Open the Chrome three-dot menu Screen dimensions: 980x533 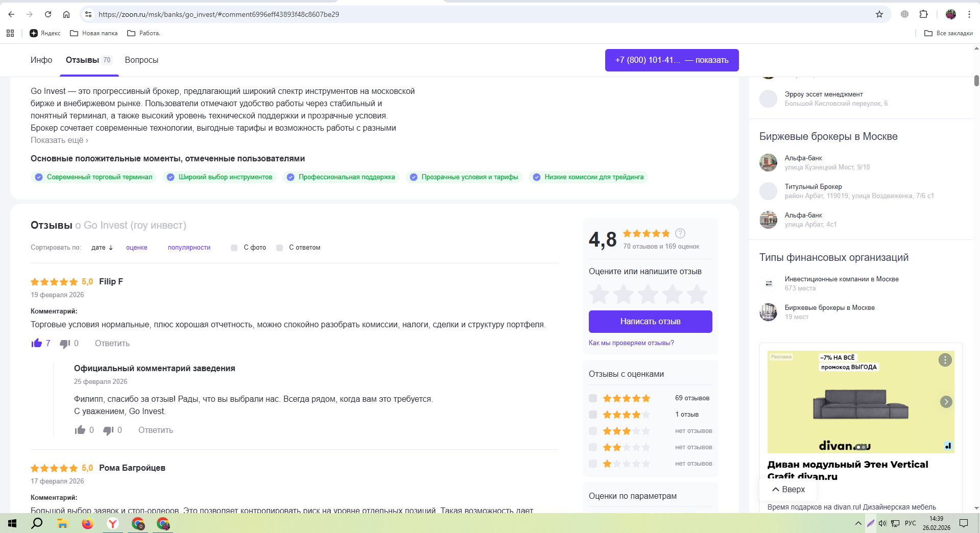tap(969, 14)
